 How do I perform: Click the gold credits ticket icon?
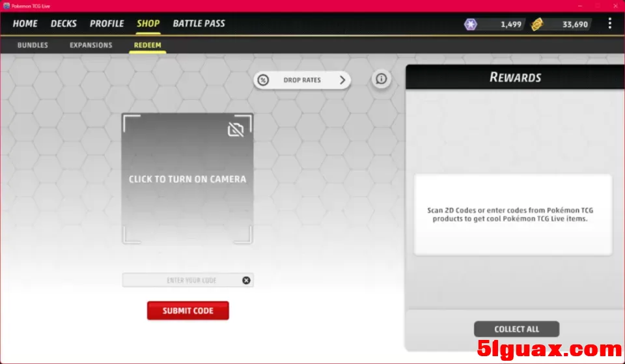(537, 24)
